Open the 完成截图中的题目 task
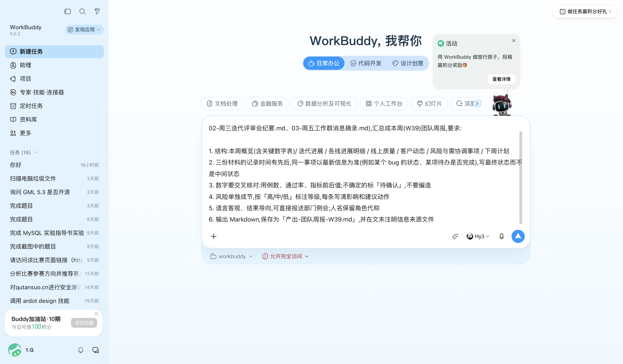 [x=54, y=246]
